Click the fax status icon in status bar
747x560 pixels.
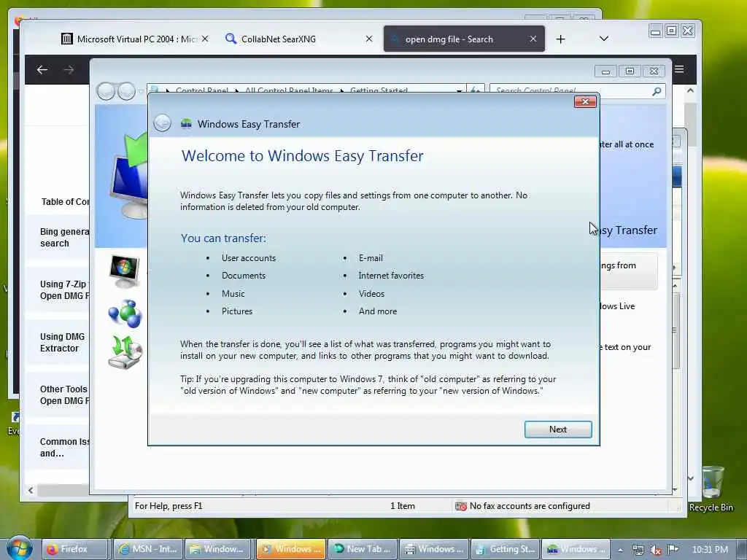point(461,506)
